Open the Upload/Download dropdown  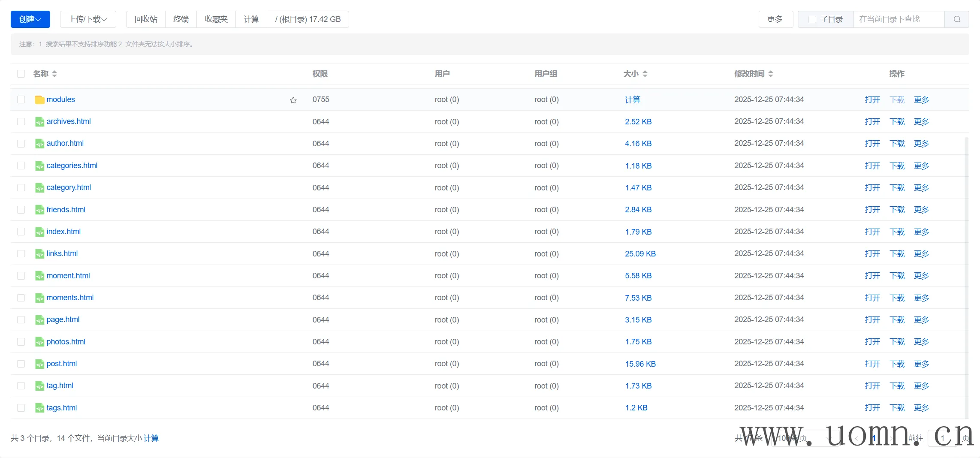pos(88,19)
